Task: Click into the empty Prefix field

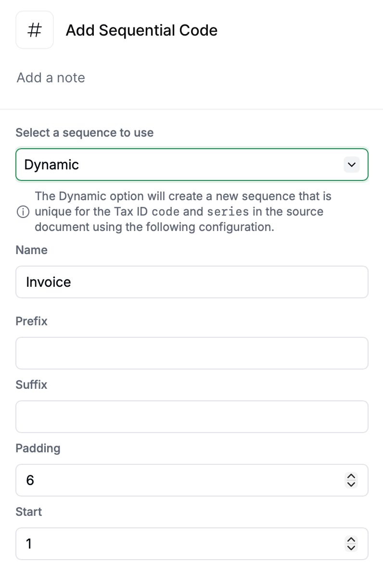Action: coord(191,353)
